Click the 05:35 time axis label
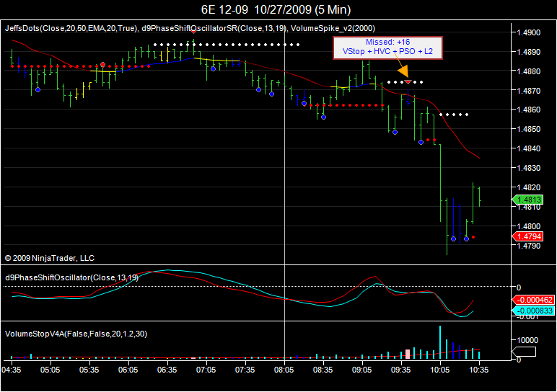Image resolution: width=557 pixels, height=392 pixels. pos(89,370)
